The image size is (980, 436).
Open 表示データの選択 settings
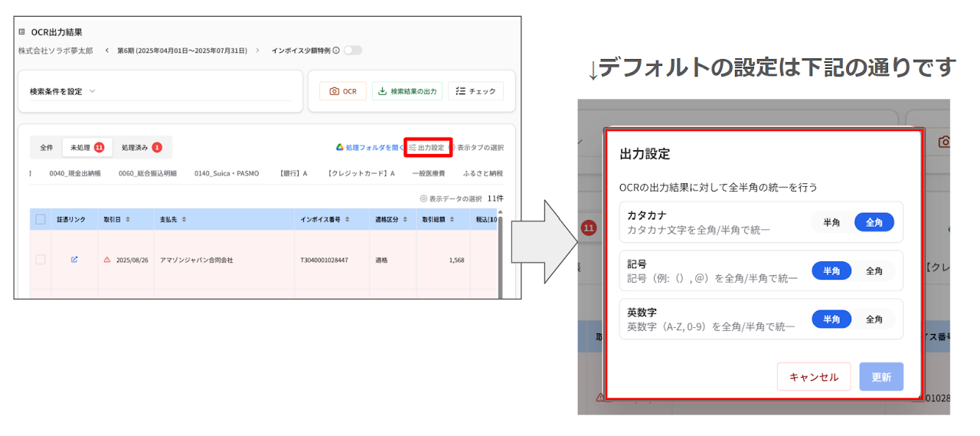tap(450, 198)
